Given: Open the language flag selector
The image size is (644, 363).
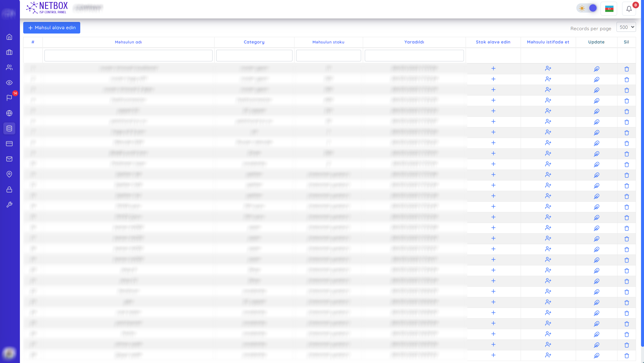Looking at the screenshot, I should [609, 9].
